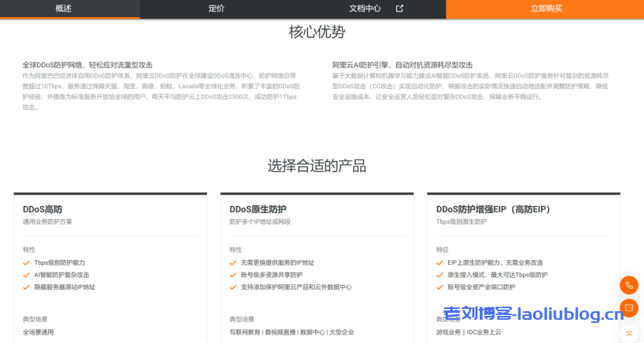Click the text 支持添加保护阿里云产品和云外数据中心
Screen dimensions: 644x343
click(x=296, y=287)
